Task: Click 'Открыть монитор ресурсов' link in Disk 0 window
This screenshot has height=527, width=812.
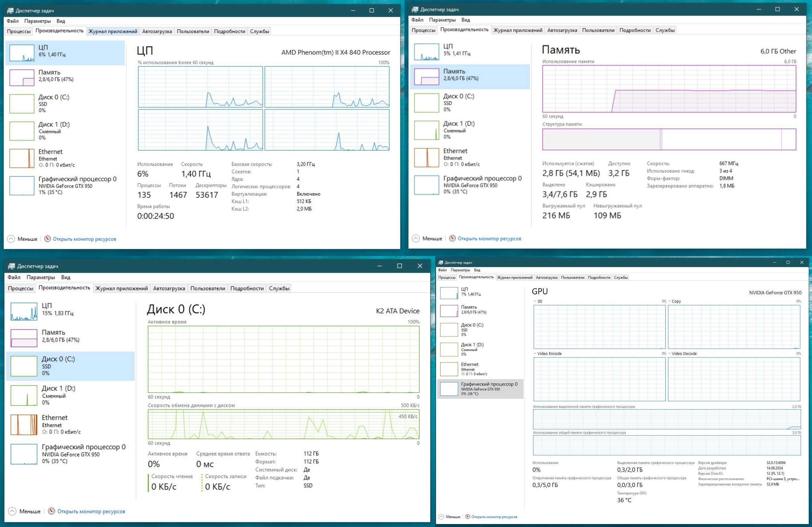Action: point(91,511)
